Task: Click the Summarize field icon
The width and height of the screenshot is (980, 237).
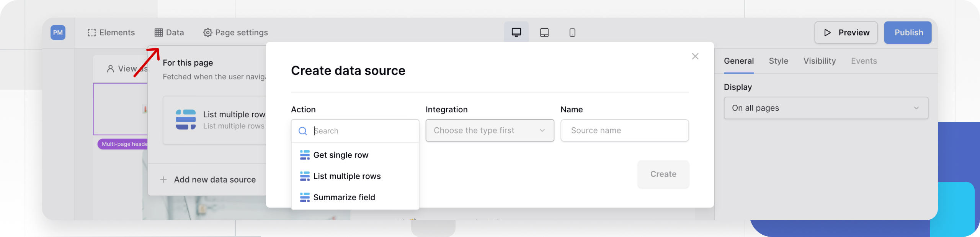Action: pos(305,197)
